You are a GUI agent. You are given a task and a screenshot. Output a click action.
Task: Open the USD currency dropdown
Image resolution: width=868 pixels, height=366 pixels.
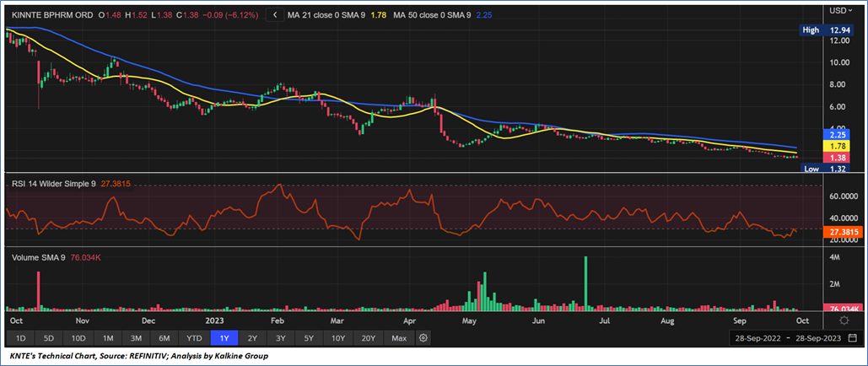tap(838, 11)
